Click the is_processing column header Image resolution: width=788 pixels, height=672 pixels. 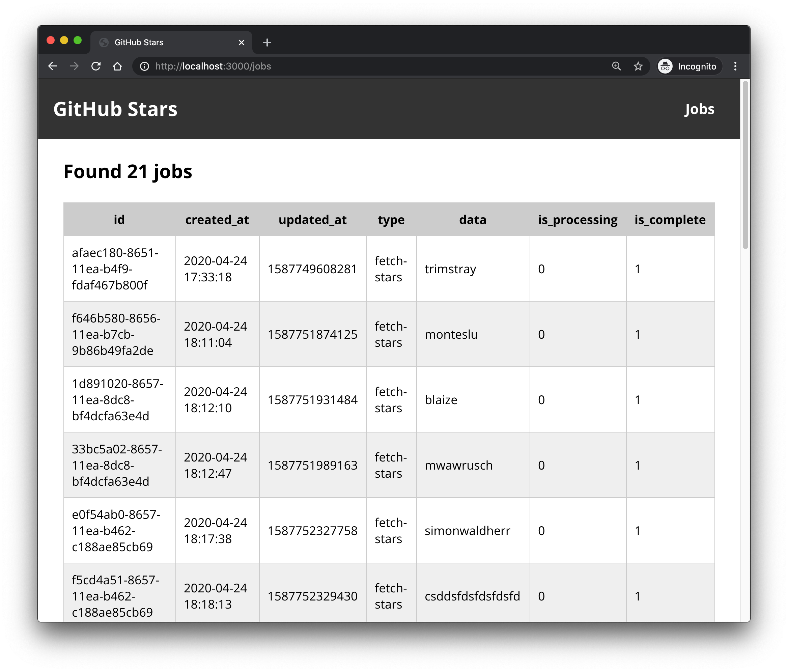pos(577,219)
